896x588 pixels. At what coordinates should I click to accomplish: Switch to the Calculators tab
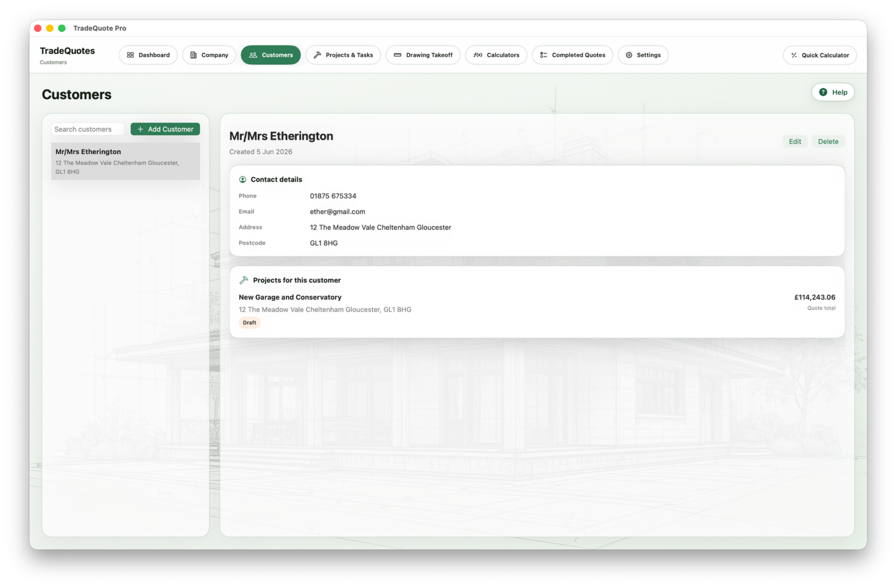[x=496, y=55]
